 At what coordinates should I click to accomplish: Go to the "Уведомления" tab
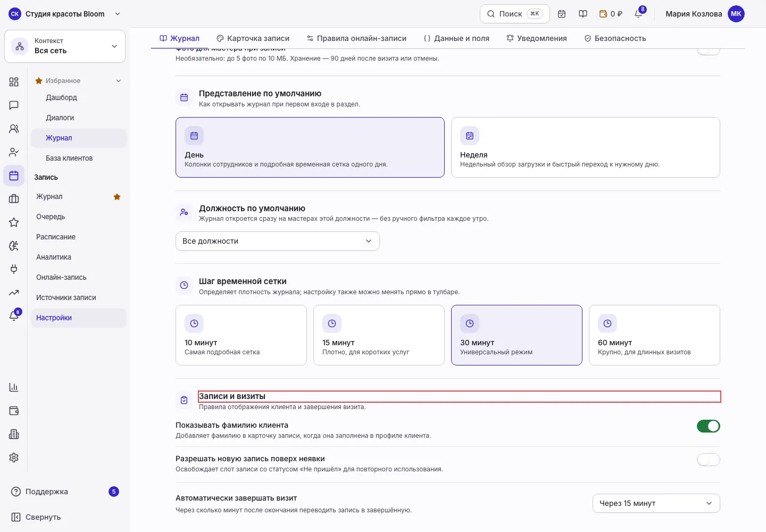point(537,38)
